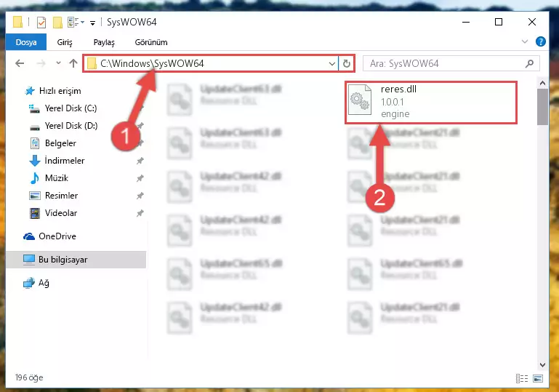Viewport: 559px width, 392px height.
Task: Click the OneDrive cloud icon
Action: coord(29,236)
